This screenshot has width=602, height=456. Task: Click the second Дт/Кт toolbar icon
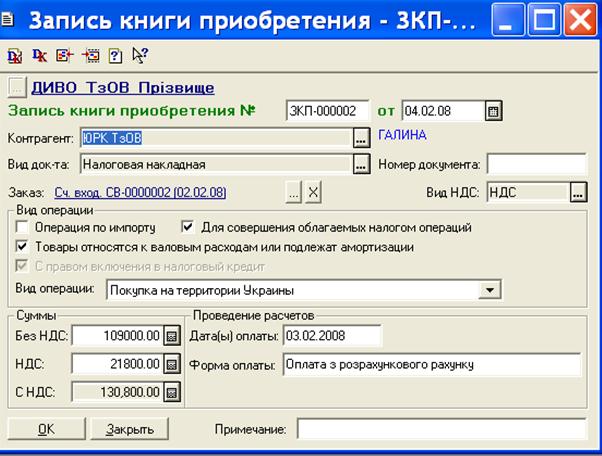[39, 56]
